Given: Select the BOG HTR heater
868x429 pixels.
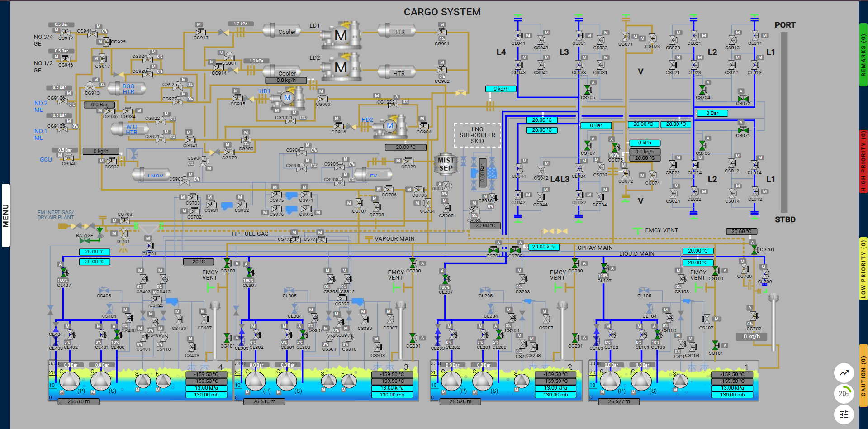Looking at the screenshot, I should (x=128, y=89).
